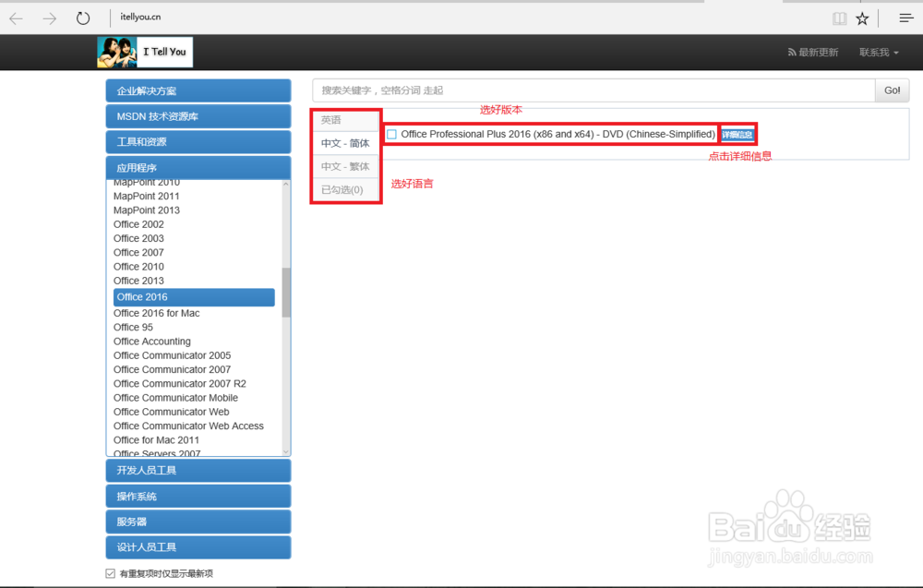Viewport: 923px width, 588px height.
Task: Select Office 2016 for Mac
Action: (x=157, y=313)
